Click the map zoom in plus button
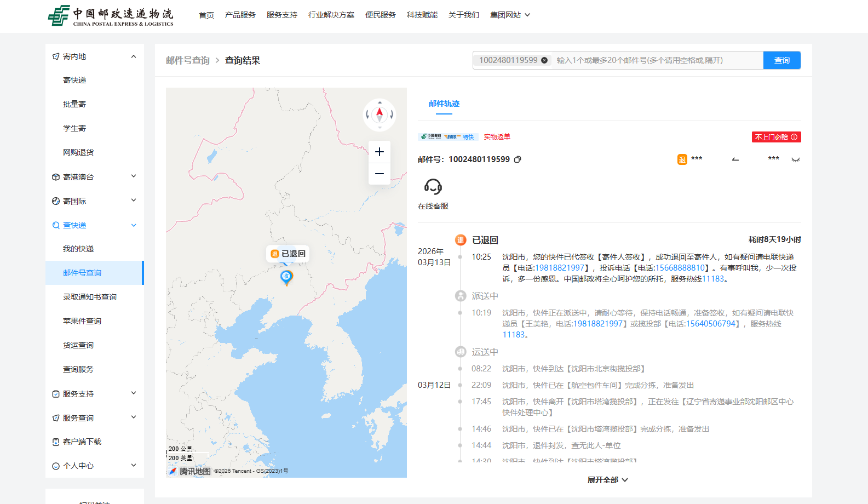The image size is (868, 504). pos(380,152)
